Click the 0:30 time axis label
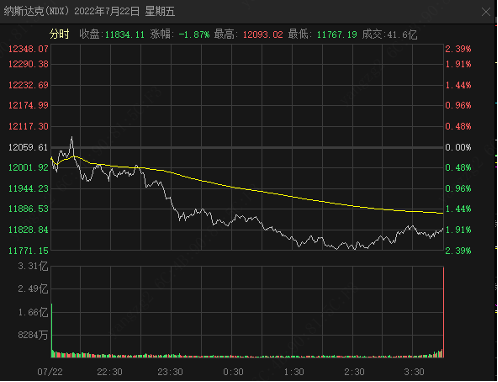498x382 pixels. 233,372
